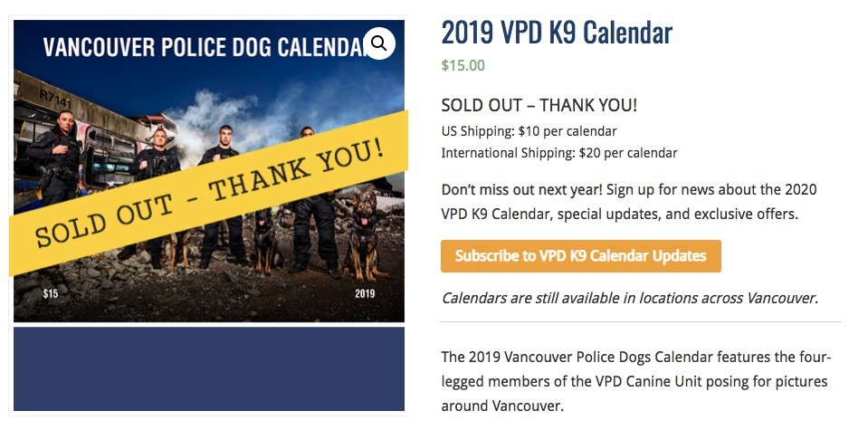868x430 pixels.
Task: Click the SOLD OUT – THANK YOU! heading text
Action: tap(539, 106)
